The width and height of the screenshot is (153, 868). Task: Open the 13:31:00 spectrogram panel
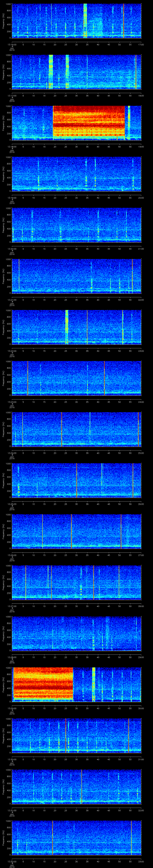click(x=77, y=787)
